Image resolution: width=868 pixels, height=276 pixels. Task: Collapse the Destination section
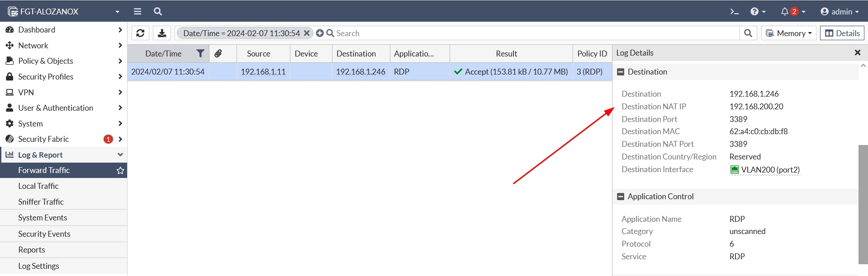(x=621, y=72)
